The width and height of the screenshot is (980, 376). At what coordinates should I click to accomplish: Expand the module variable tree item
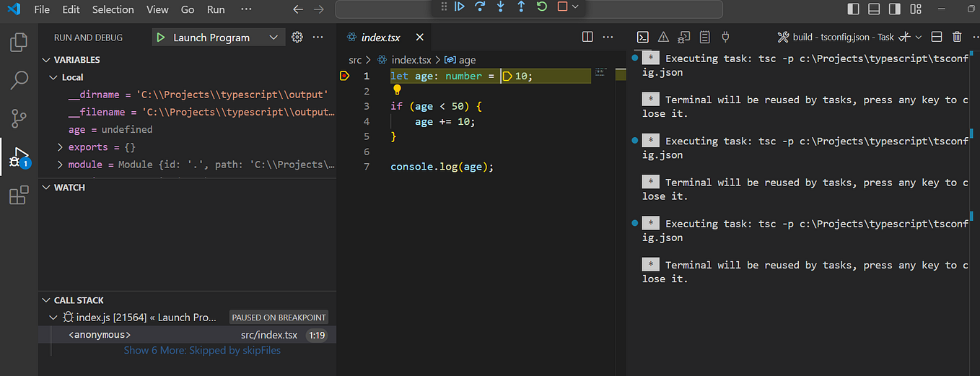[x=61, y=165]
